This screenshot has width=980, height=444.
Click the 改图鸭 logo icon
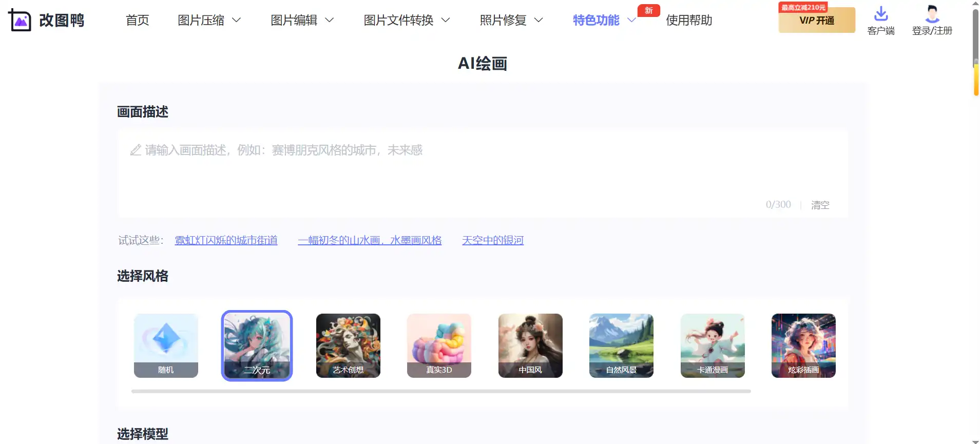tap(20, 20)
